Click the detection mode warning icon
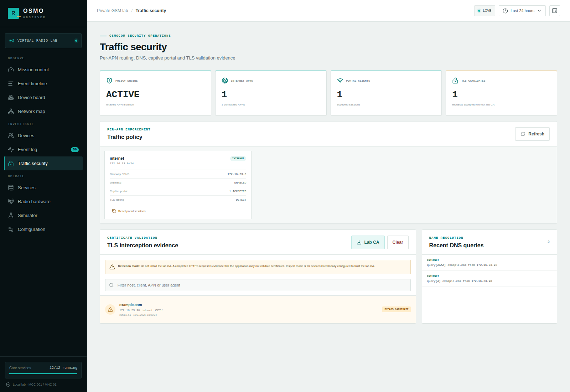The width and height of the screenshot is (570, 392). click(112, 267)
